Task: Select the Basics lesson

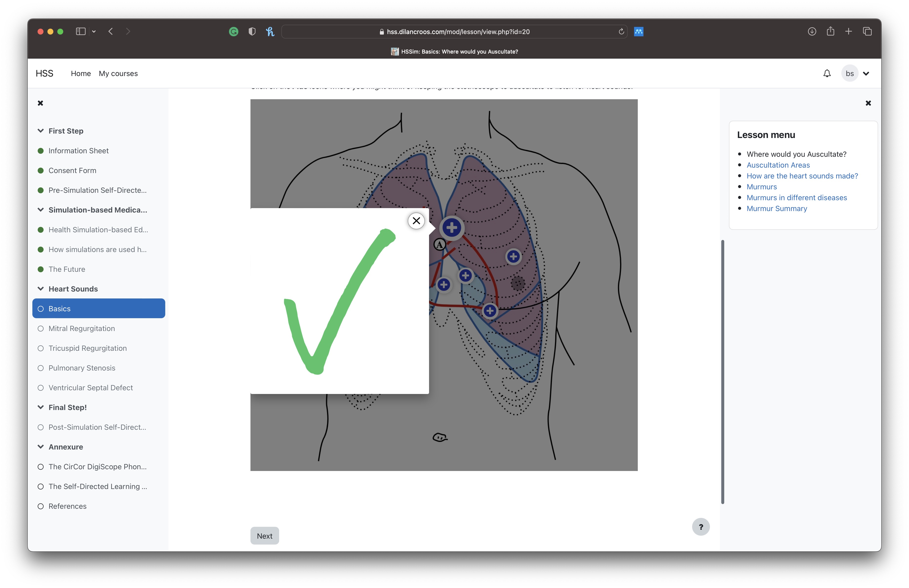Action: pos(99,309)
